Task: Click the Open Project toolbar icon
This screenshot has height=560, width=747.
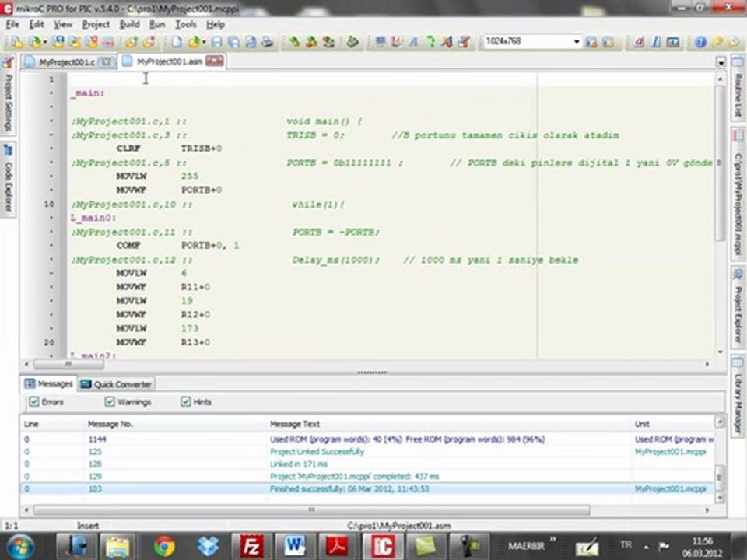Action: pos(34,42)
